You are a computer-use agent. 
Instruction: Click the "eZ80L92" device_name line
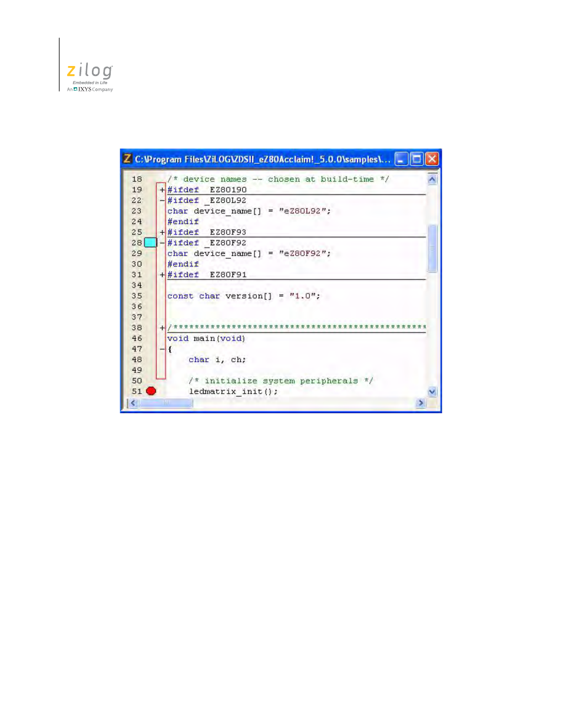[249, 211]
